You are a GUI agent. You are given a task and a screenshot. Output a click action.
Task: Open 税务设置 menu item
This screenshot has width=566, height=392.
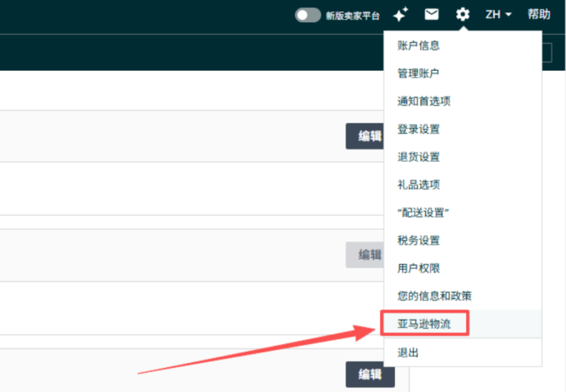click(419, 240)
